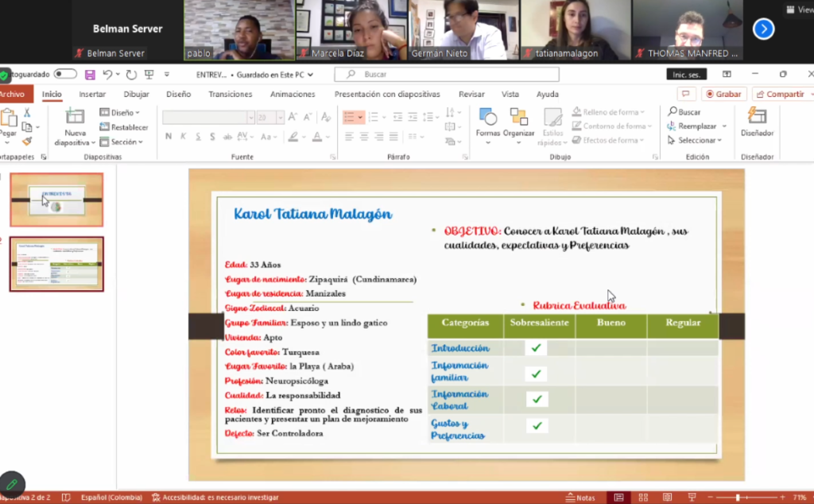The image size is (814, 504).
Task: Expand the Diseño layout dropdown
Action: [x=120, y=113]
